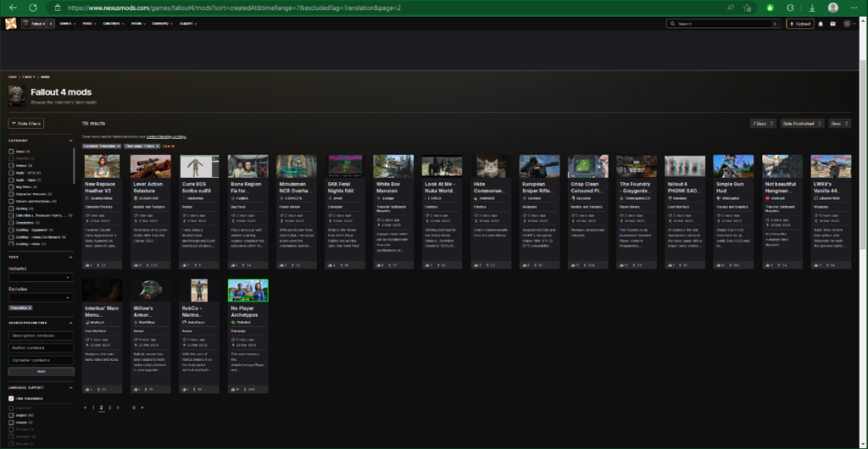The width and height of the screenshot is (868, 449).
Task: Remove the Time range: 7 Days chip
Action: coord(157,146)
